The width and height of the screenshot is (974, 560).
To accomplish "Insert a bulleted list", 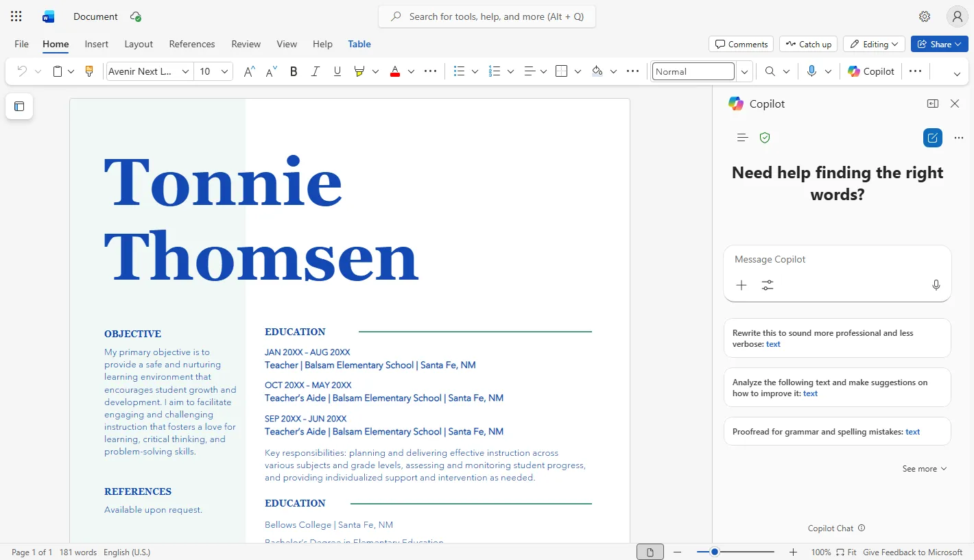I will tap(460, 71).
